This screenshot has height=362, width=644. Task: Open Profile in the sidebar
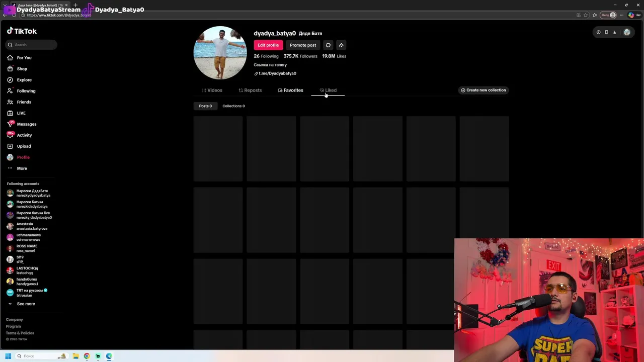tap(18, 157)
